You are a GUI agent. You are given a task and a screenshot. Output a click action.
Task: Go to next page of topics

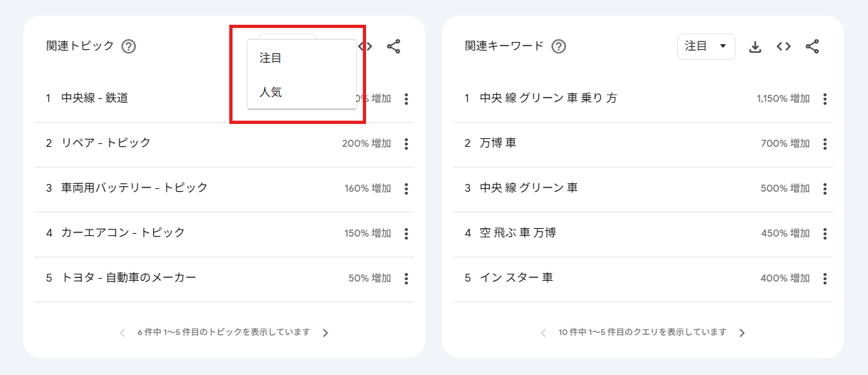pyautogui.click(x=325, y=332)
